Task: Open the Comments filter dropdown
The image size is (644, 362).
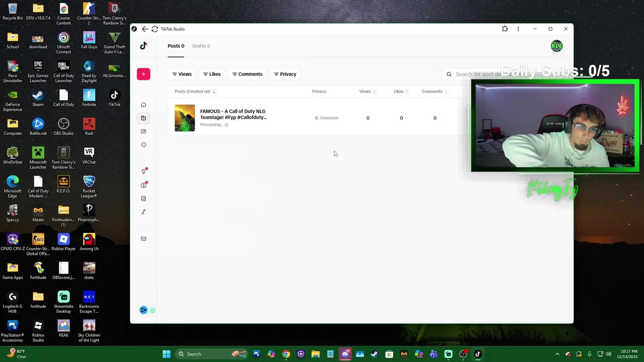Action: coord(247,74)
